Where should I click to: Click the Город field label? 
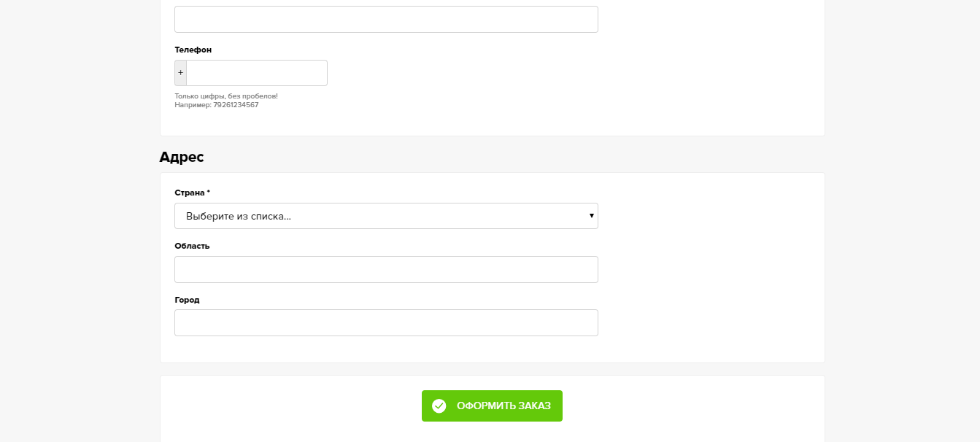(x=187, y=300)
